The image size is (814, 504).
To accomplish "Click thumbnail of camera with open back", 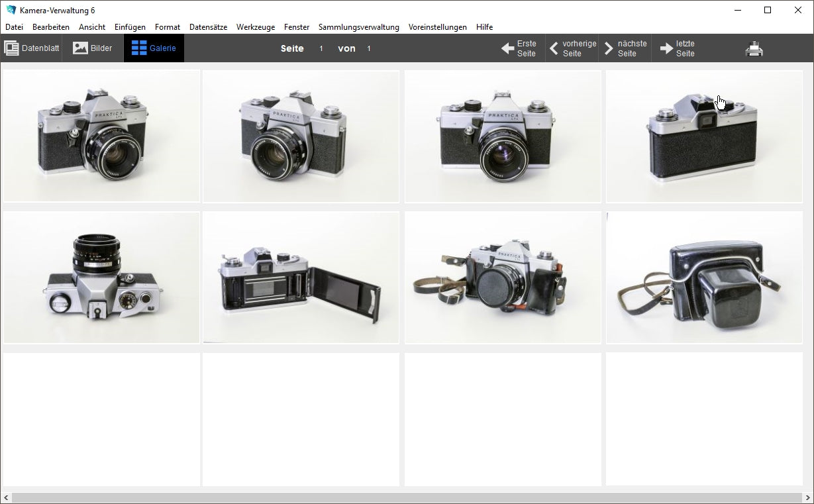I will point(301,277).
